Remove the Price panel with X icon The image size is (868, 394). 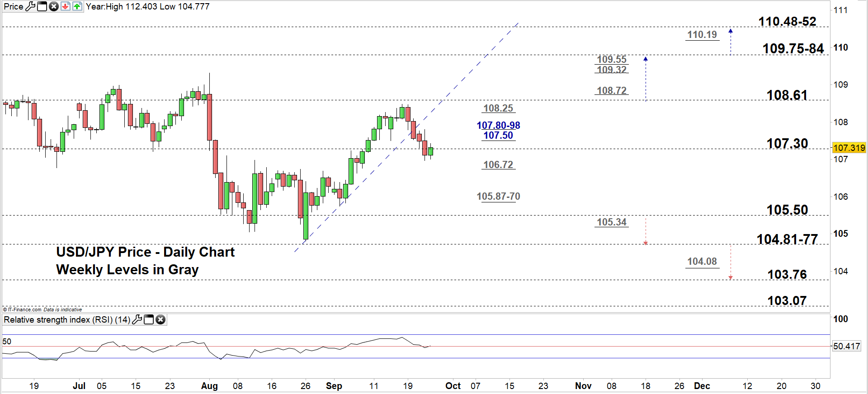[54, 6]
